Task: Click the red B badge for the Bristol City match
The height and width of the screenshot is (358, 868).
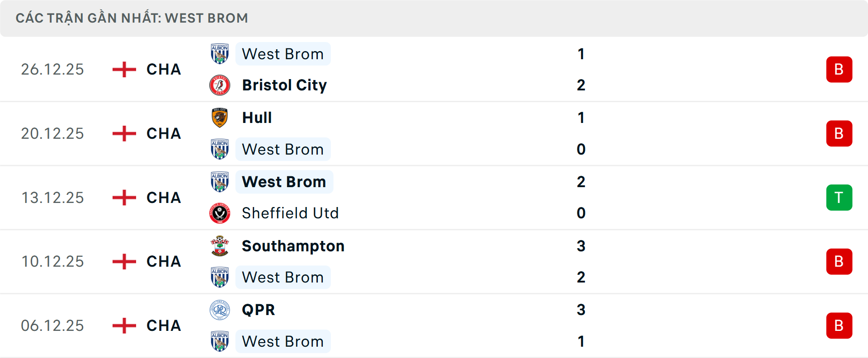Action: click(839, 69)
